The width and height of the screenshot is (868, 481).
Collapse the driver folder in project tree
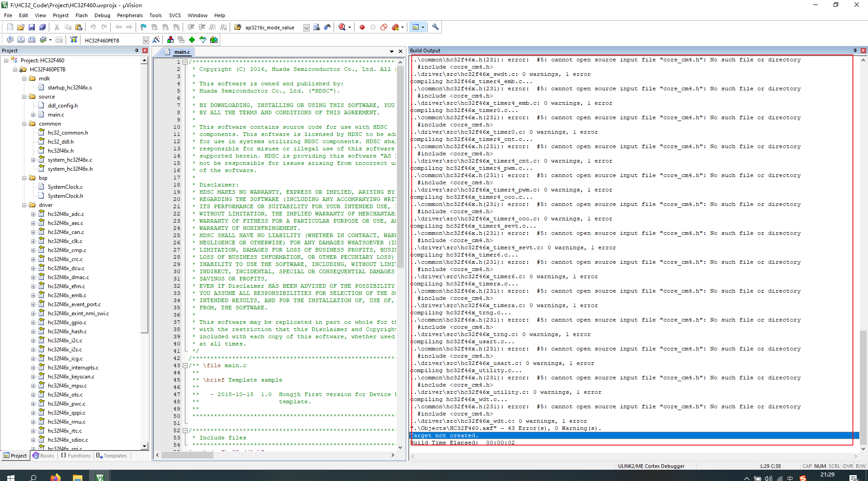pyautogui.click(x=24, y=205)
